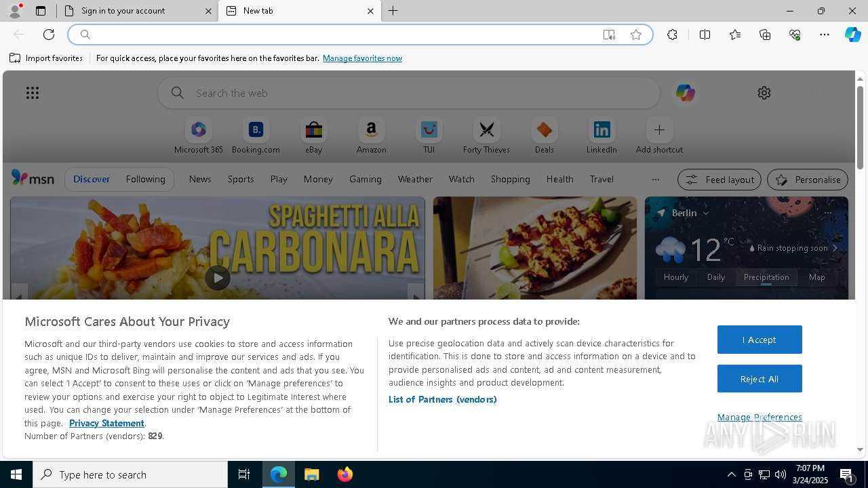Open Settings and more ellipsis menu
This screenshot has width=868, height=488.
pyautogui.click(x=825, y=35)
